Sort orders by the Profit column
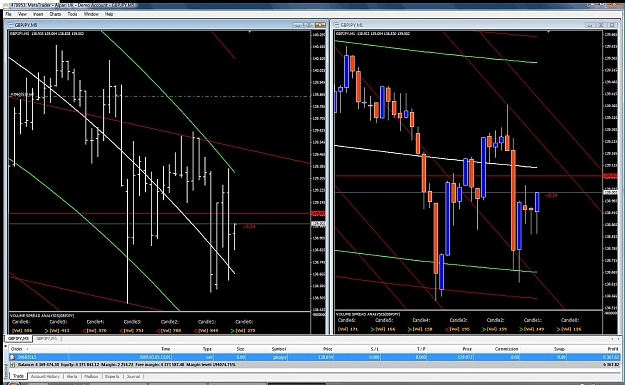The height and width of the screenshot is (385, 625). 613,349
